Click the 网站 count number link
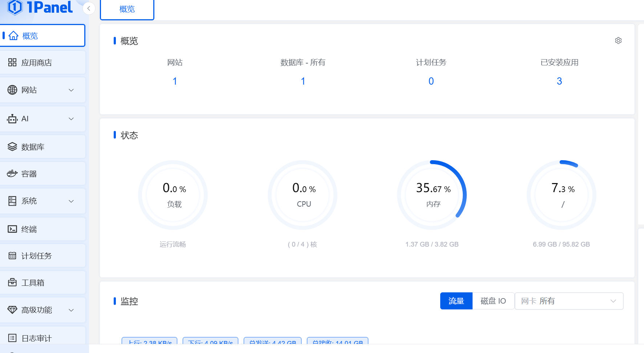 pos(175,81)
